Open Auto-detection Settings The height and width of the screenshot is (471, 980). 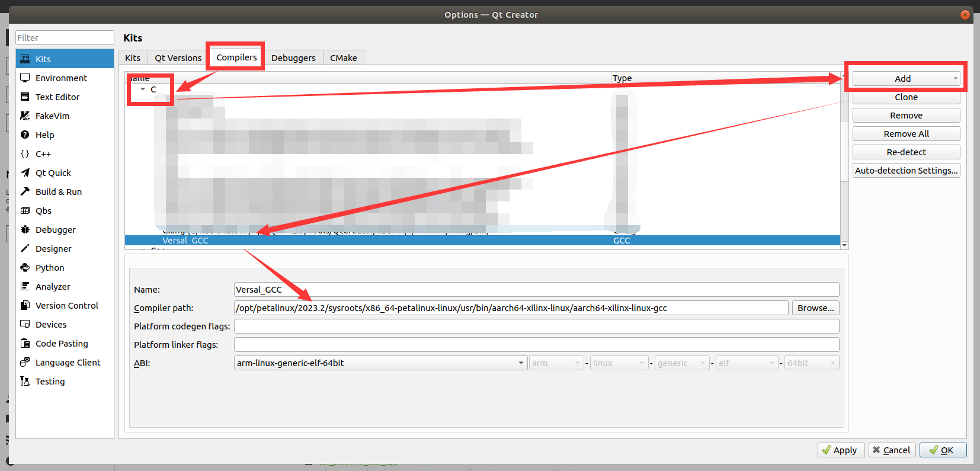[x=906, y=171]
